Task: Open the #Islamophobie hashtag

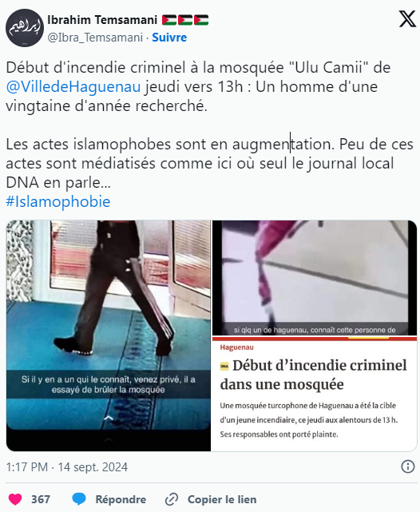Action: pyautogui.click(x=58, y=201)
